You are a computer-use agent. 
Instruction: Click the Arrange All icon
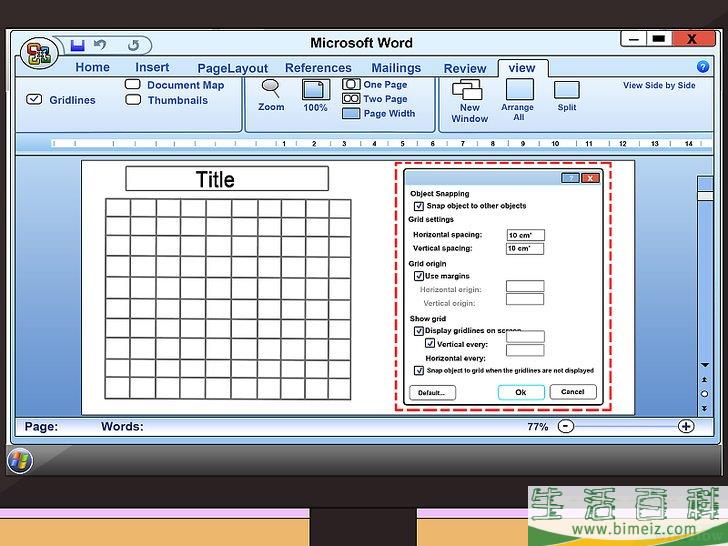click(520, 89)
